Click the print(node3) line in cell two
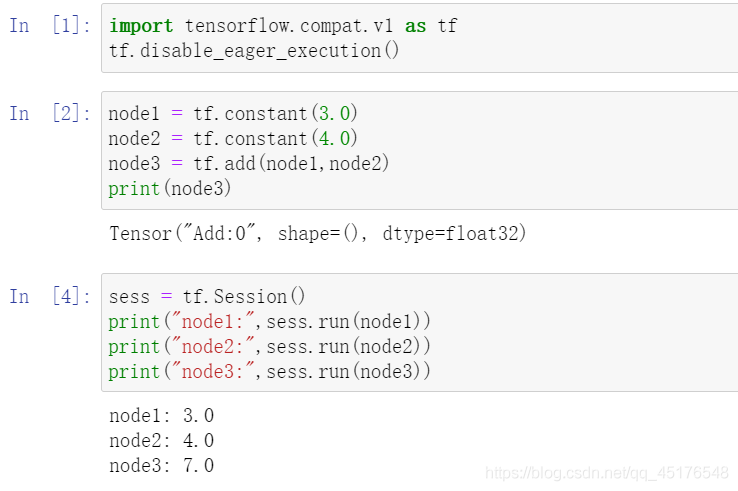Viewport: 738px width, 491px height. [169, 188]
